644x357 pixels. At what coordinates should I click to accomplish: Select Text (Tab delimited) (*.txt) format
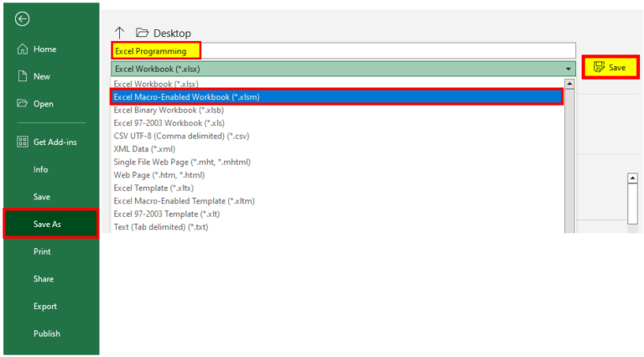[160, 227]
